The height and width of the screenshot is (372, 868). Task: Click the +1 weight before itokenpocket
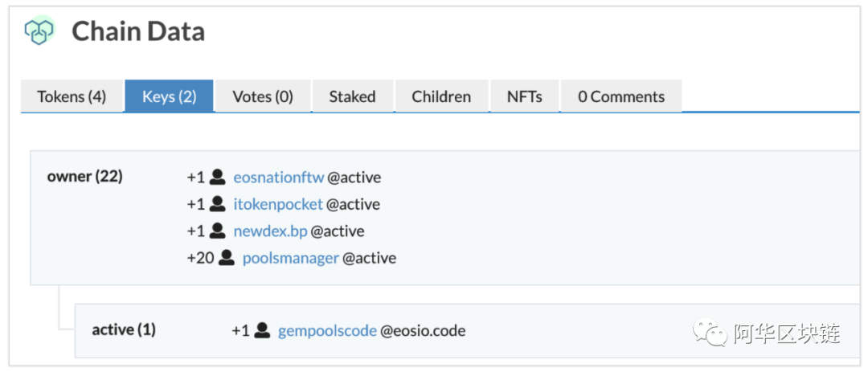196,204
